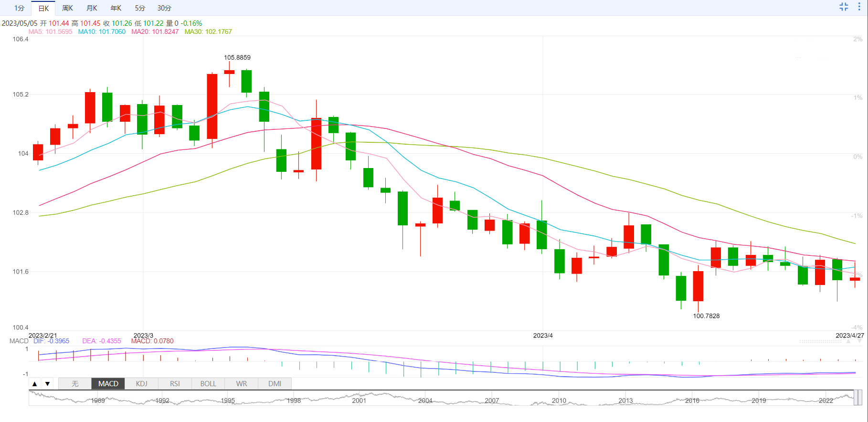Enable the KDJ indicator
The width and height of the screenshot is (868, 422).
click(x=142, y=384)
